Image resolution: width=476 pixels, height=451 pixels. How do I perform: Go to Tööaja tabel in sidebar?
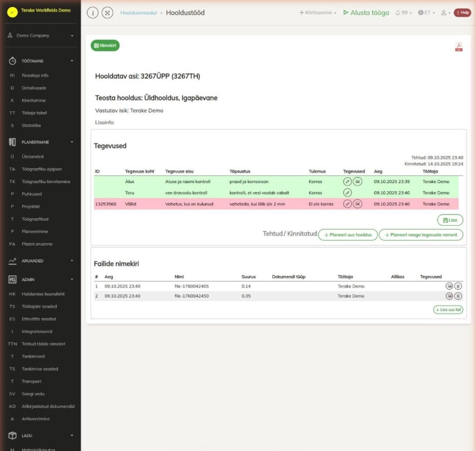pyautogui.click(x=34, y=113)
